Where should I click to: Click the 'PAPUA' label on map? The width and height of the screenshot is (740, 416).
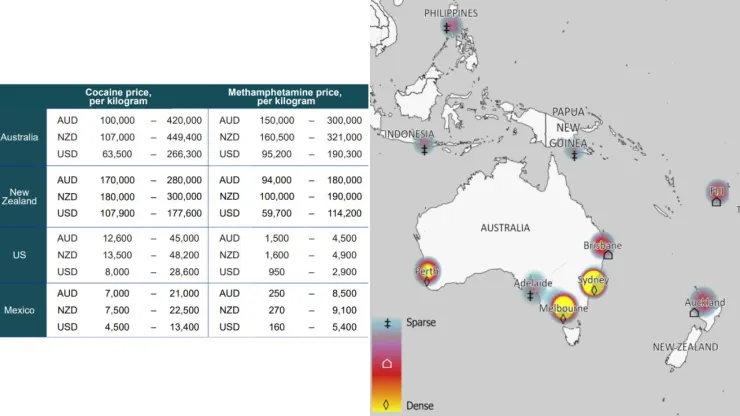[x=568, y=112]
